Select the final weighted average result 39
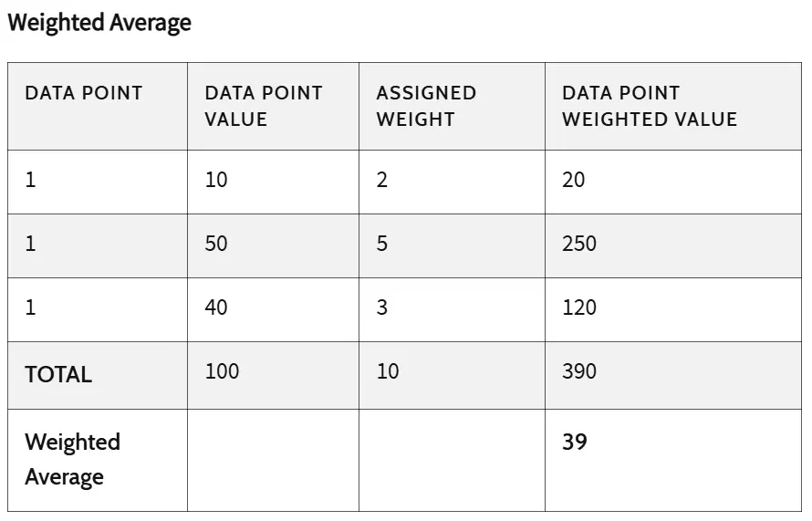The image size is (812, 521). [575, 443]
